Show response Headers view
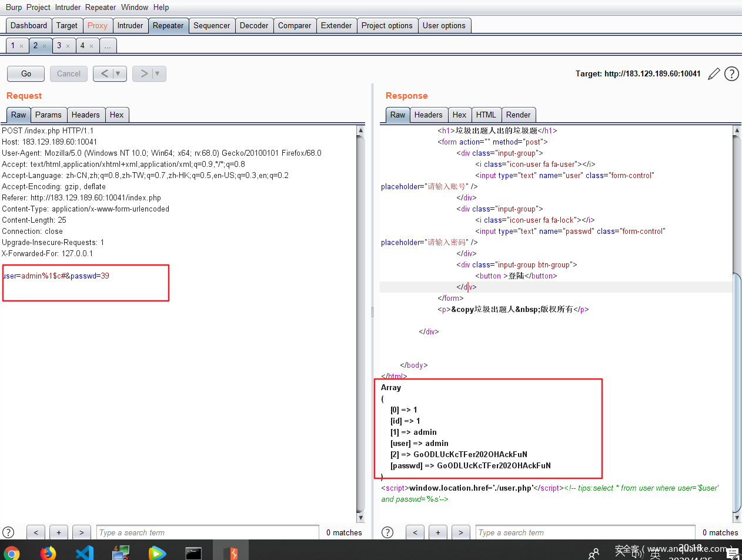The image size is (742, 560). click(428, 115)
